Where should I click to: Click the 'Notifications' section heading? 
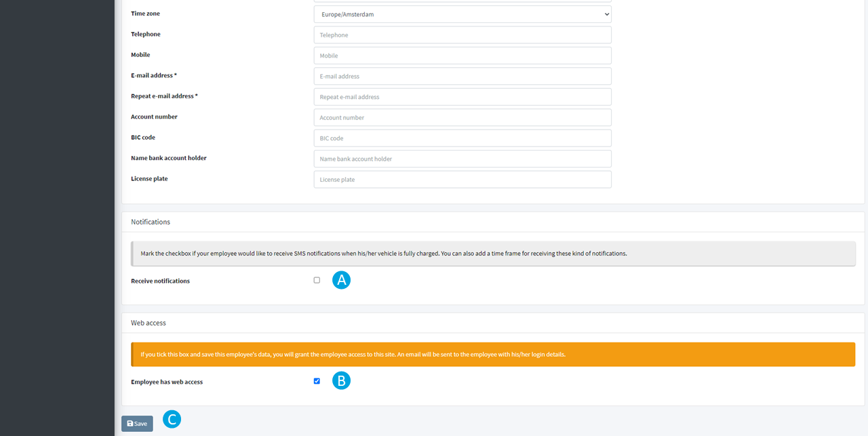coord(151,222)
